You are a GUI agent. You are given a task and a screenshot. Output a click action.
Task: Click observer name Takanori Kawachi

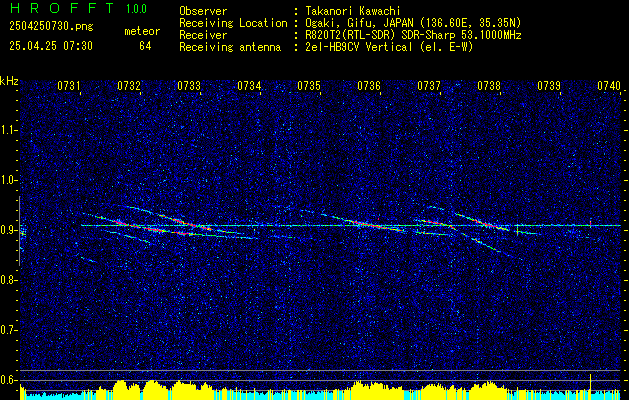pyautogui.click(x=353, y=11)
